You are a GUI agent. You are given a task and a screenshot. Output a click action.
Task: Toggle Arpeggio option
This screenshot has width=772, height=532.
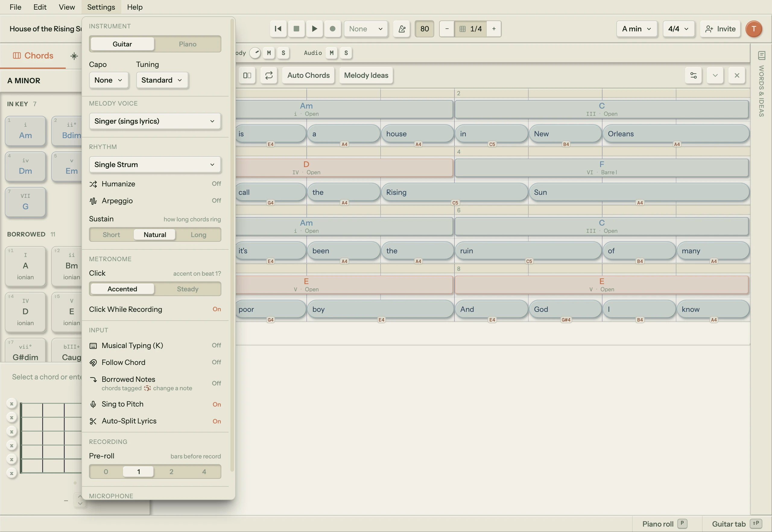coord(155,201)
